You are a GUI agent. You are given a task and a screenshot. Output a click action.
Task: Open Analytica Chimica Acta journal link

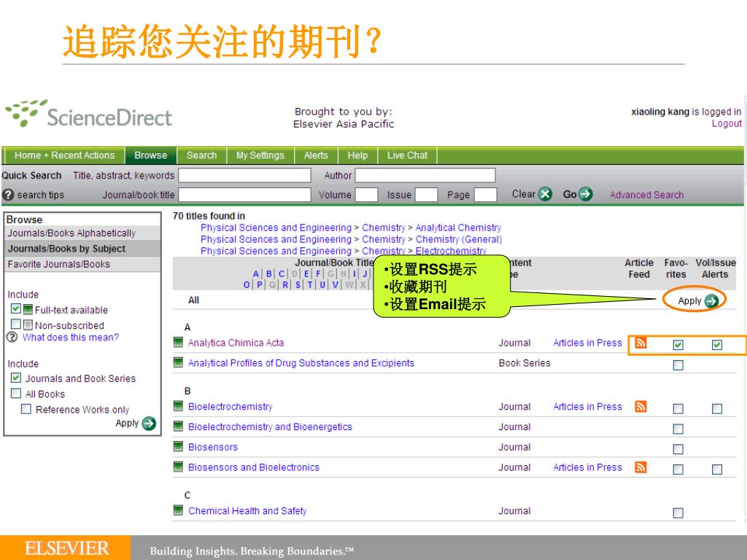point(236,343)
